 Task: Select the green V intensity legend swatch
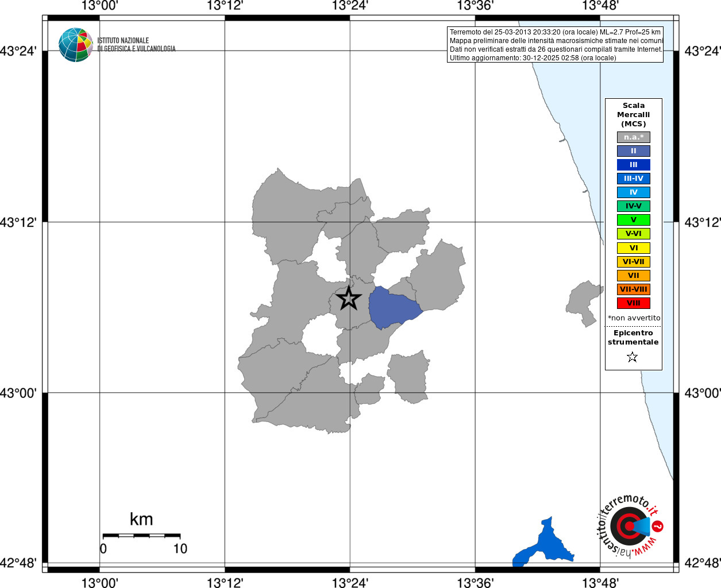point(634,220)
